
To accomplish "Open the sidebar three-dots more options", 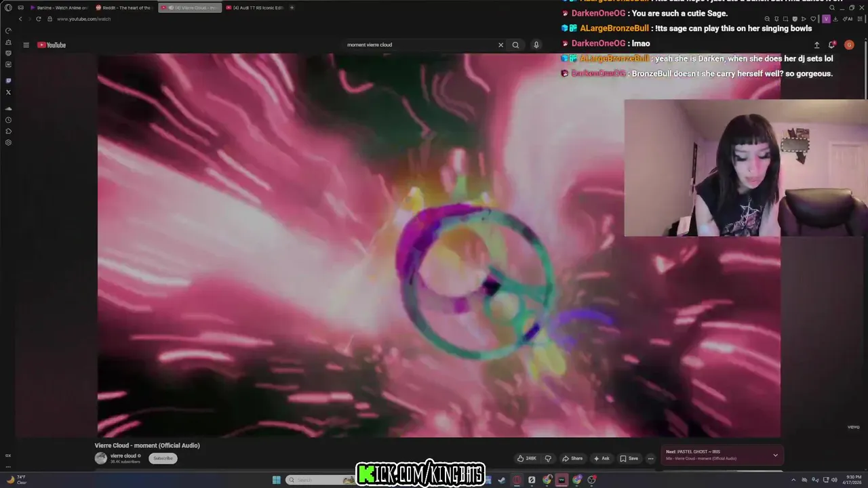I will pyautogui.click(x=8, y=466).
